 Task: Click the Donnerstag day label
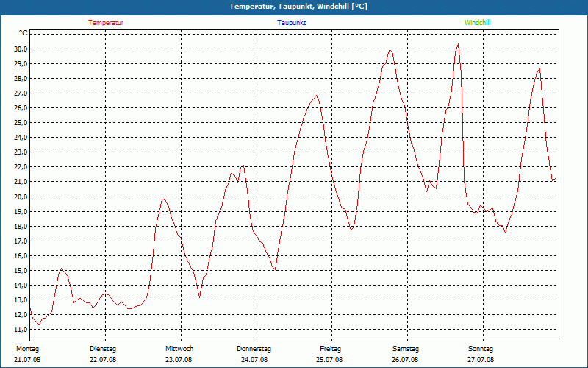[x=254, y=349]
